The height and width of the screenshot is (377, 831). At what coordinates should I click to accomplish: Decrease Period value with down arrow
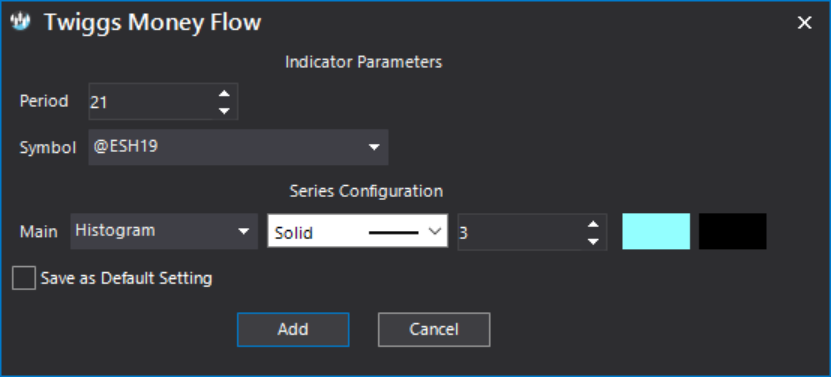tap(224, 111)
